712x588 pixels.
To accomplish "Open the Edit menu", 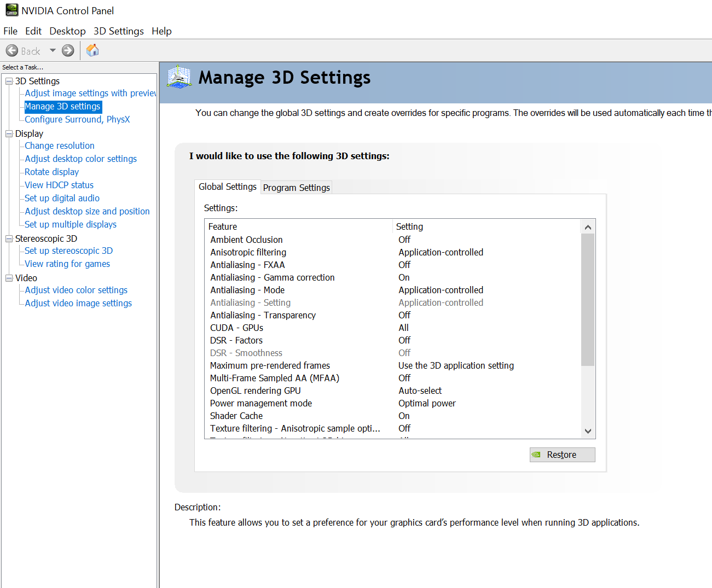I will coord(33,31).
